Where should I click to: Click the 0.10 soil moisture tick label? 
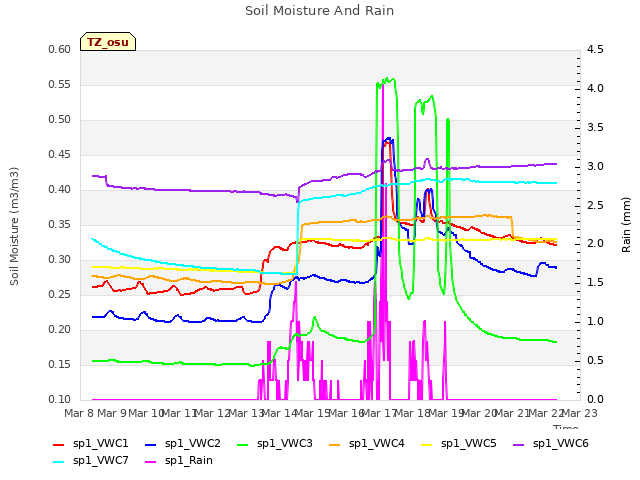(x=60, y=400)
